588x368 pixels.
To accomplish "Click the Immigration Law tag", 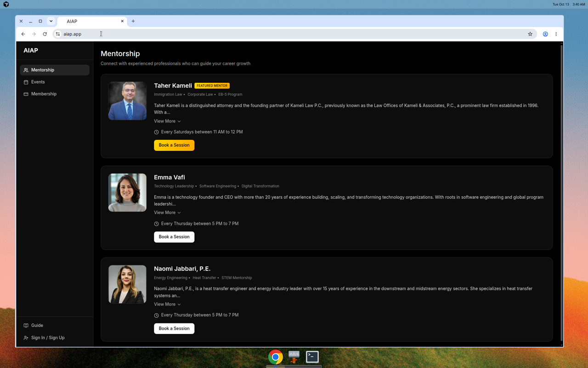I will 168,95.
